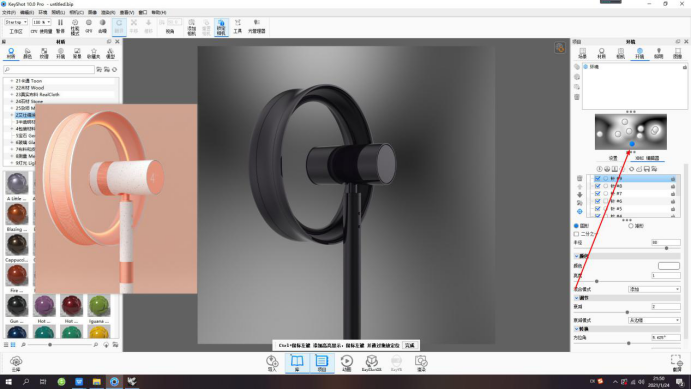Open the 帮助(H) help menu
692x389 pixels.
click(x=159, y=12)
